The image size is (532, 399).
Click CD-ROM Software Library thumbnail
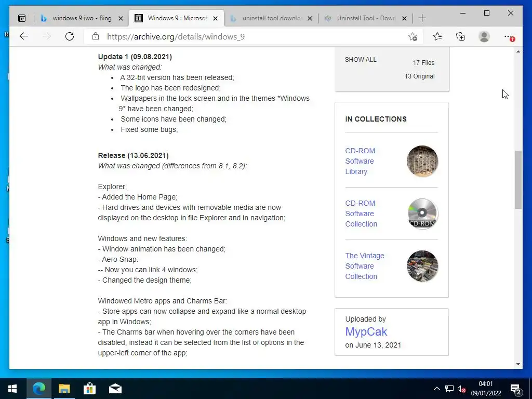422,161
